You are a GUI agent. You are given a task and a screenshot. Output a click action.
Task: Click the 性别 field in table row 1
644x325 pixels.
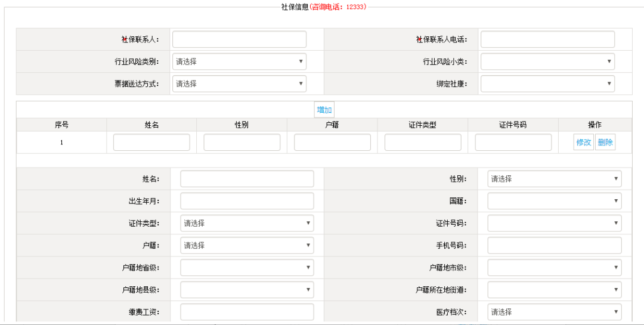click(242, 143)
